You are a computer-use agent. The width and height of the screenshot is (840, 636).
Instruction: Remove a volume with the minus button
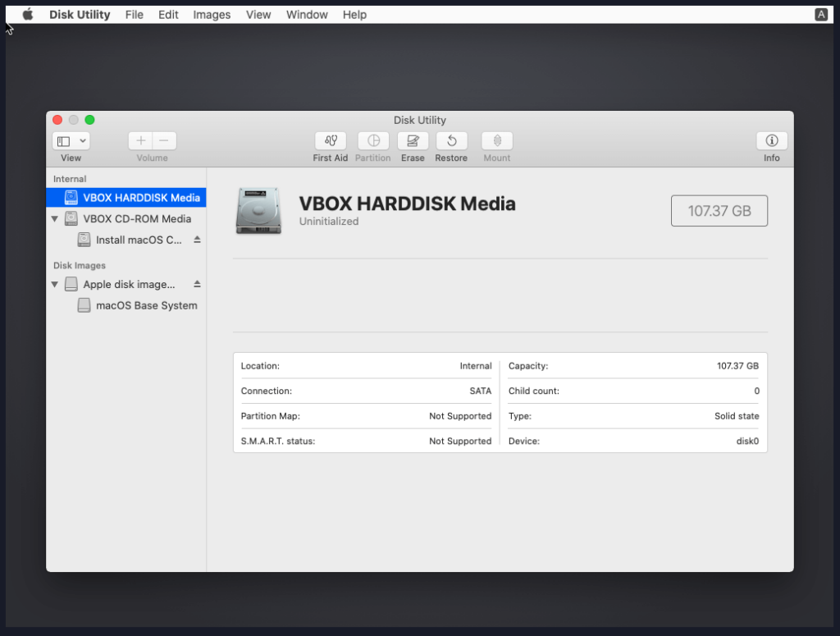(164, 141)
